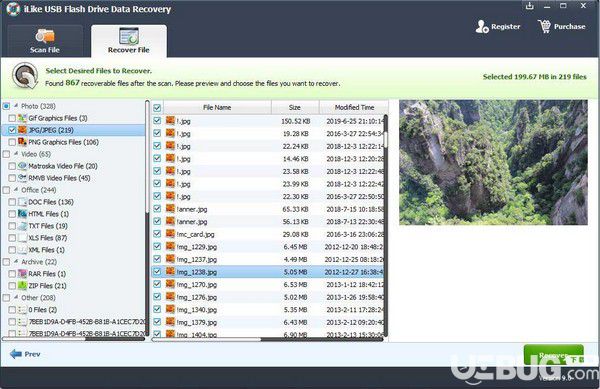Click the XLS Files icon
Viewport: 600px width, 389px height.
tap(23, 238)
